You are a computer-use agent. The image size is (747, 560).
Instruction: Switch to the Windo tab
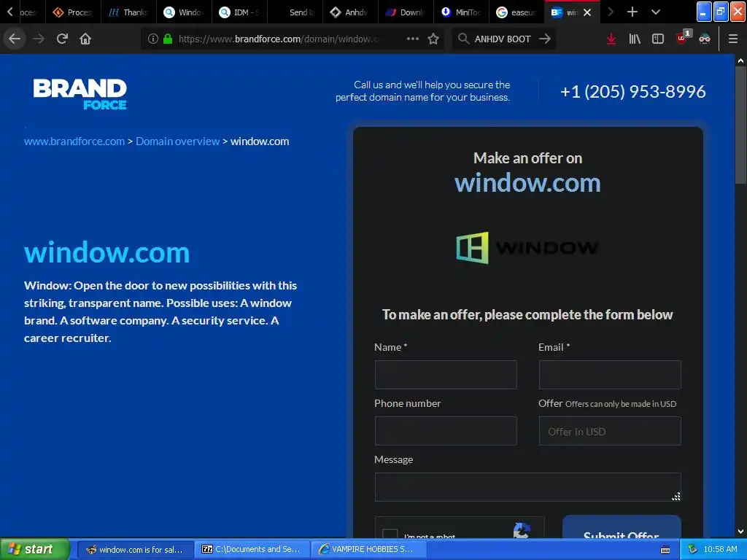pyautogui.click(x=184, y=12)
